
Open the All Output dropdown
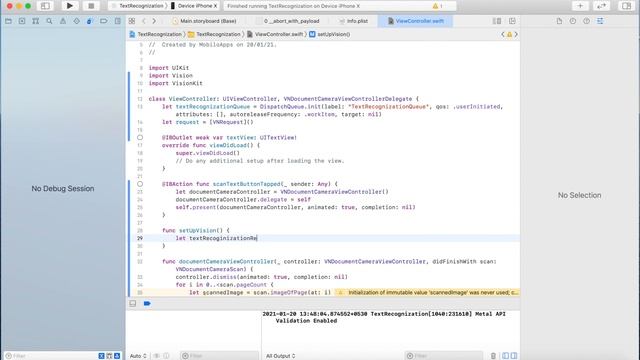280,356
